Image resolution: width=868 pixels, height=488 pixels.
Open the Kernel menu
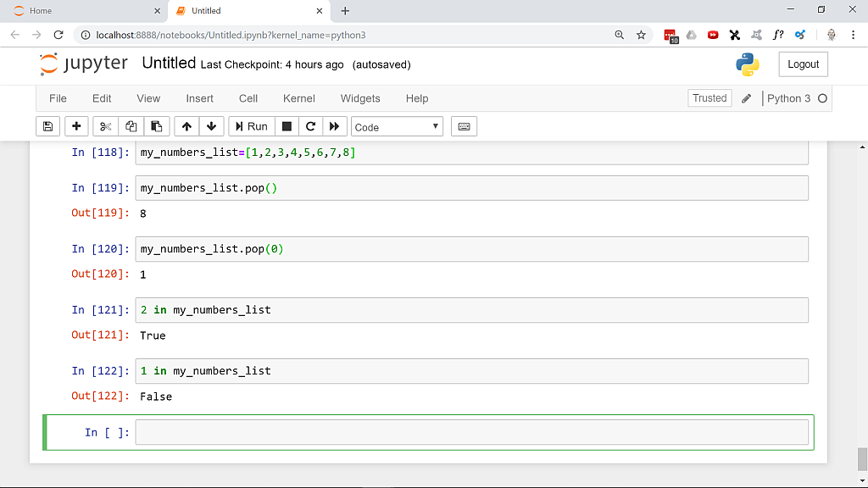(x=299, y=98)
